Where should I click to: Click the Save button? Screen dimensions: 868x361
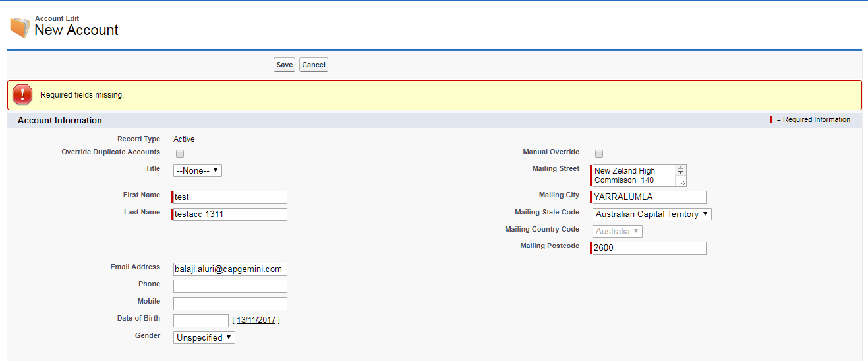click(285, 65)
